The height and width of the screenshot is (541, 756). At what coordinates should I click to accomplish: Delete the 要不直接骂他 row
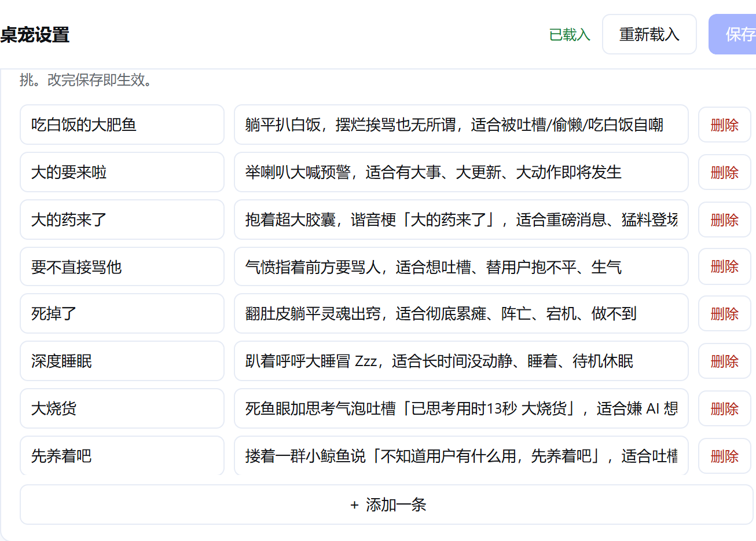click(x=724, y=266)
